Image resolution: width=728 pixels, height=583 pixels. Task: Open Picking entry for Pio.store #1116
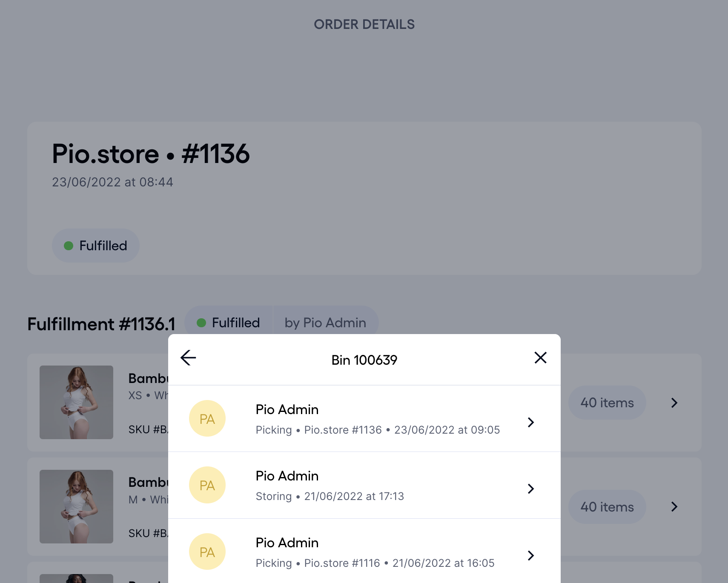click(364, 552)
